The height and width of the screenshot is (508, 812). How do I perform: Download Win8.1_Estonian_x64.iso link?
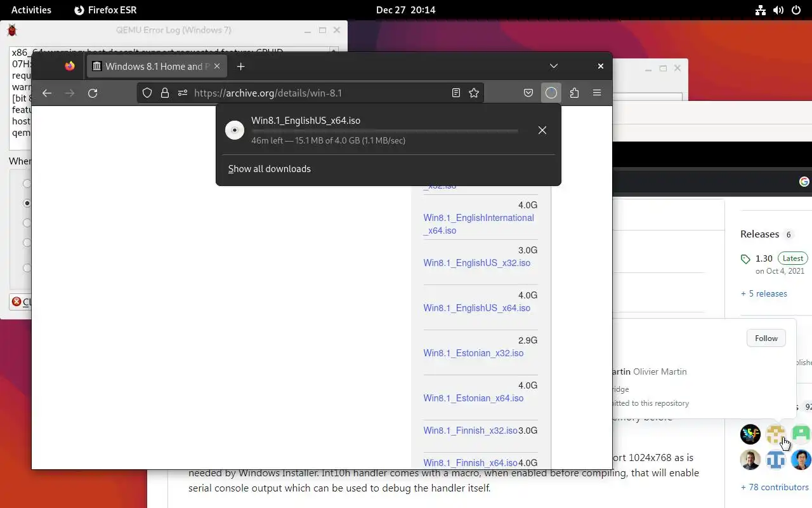(x=474, y=398)
